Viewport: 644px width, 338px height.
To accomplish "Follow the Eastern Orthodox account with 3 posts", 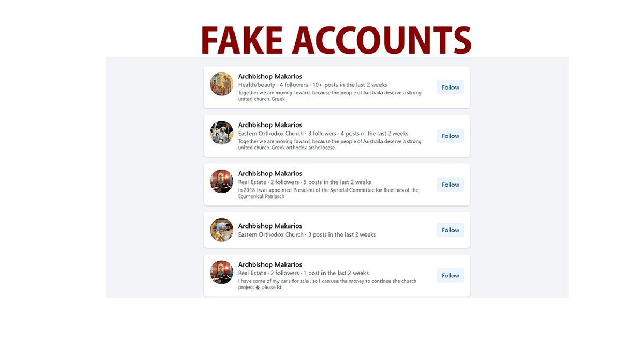I will tap(450, 230).
